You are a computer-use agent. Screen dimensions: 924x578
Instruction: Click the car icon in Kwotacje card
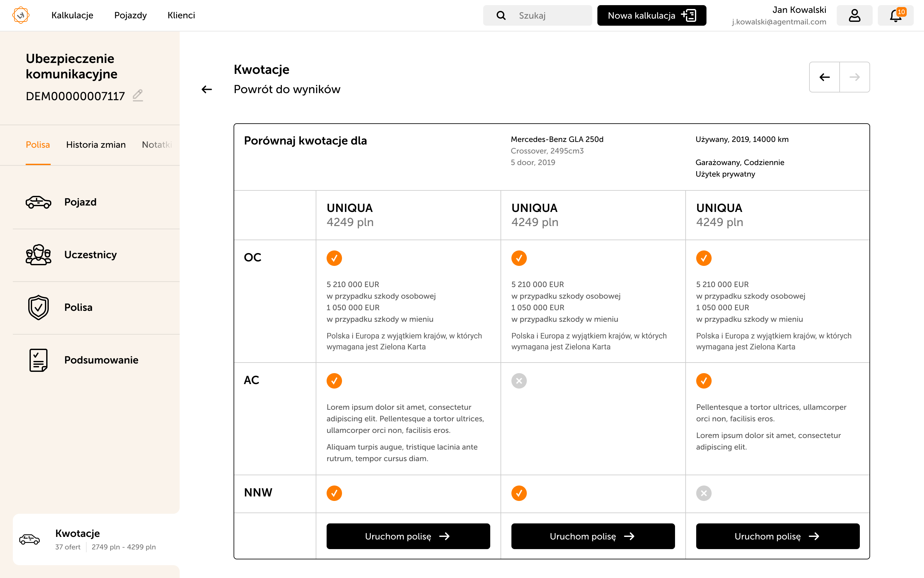click(x=30, y=539)
